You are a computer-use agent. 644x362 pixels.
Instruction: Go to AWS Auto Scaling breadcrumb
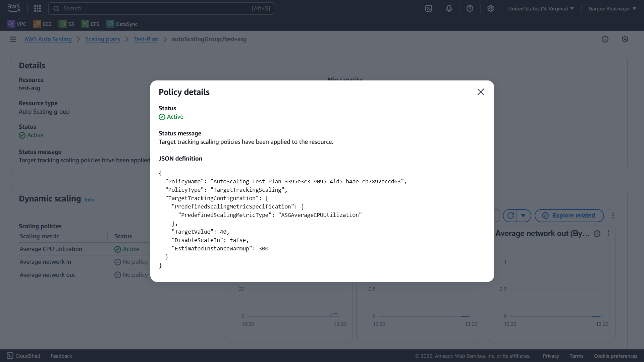click(48, 39)
